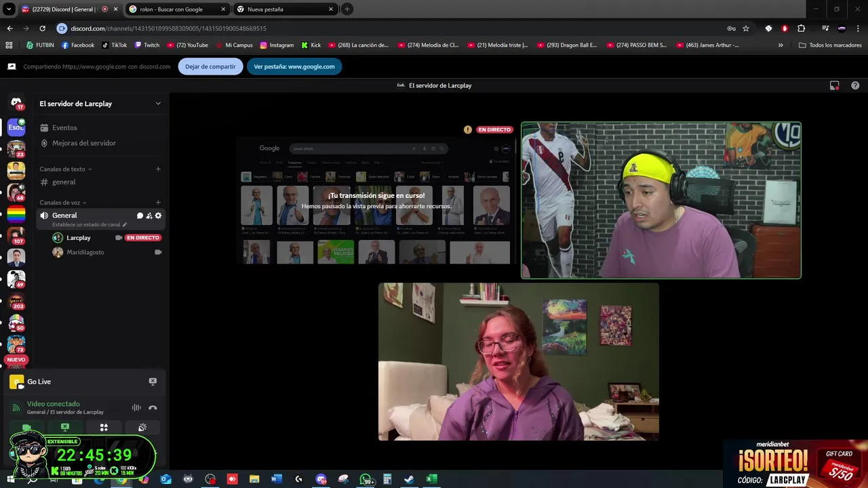The width and height of the screenshot is (868, 488).
Task: Open the Chrome tab search dropdown
Action: pyautogui.click(x=9, y=9)
